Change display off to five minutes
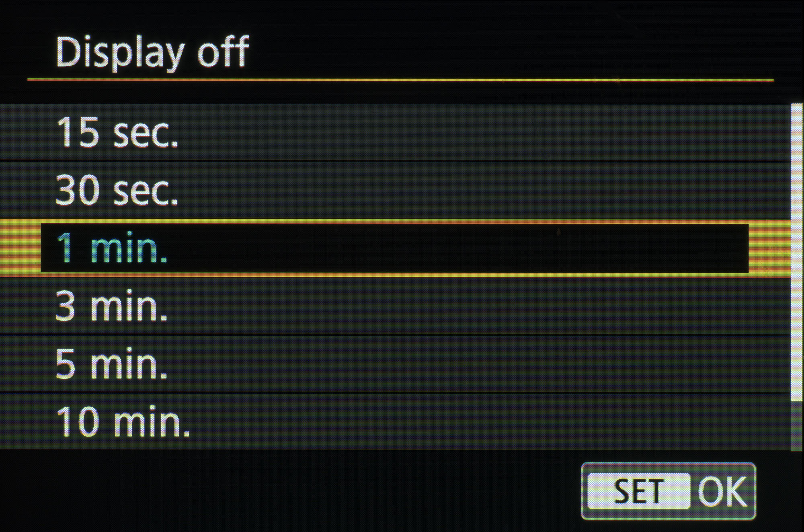Image resolution: width=804 pixels, height=532 pixels. 394,364
